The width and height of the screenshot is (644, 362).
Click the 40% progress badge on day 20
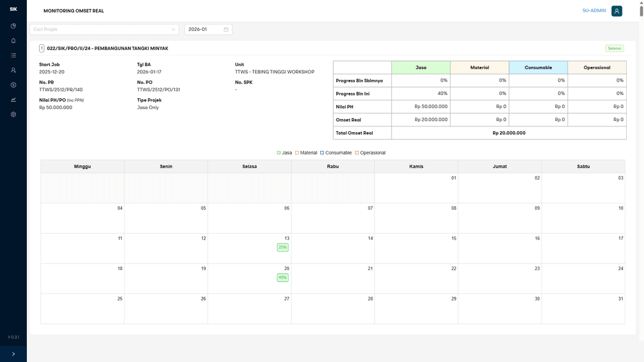(x=282, y=277)
